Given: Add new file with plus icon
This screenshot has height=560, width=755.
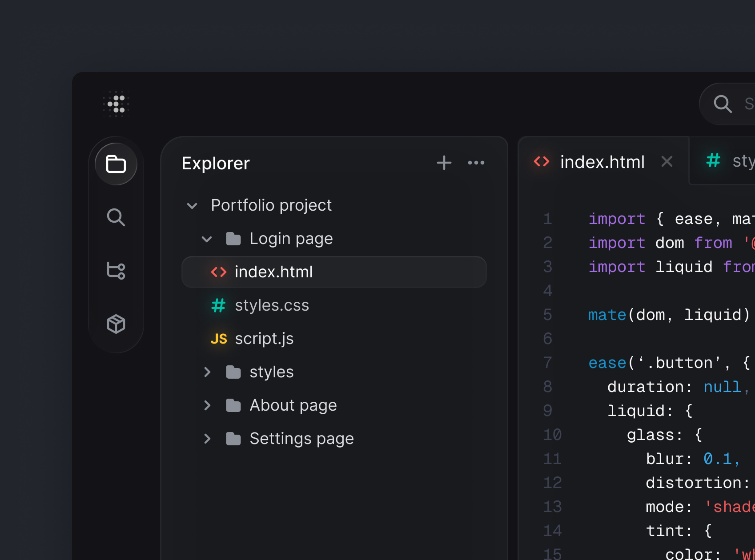Looking at the screenshot, I should tap(444, 163).
